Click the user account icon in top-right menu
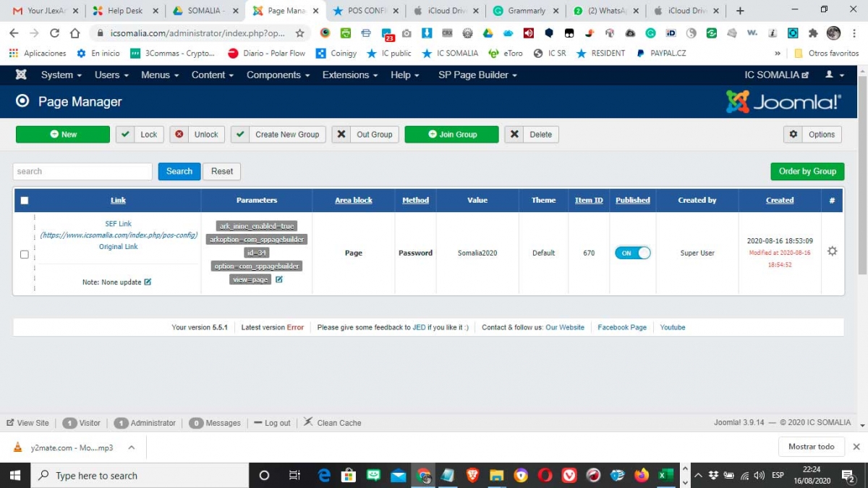 tap(830, 75)
